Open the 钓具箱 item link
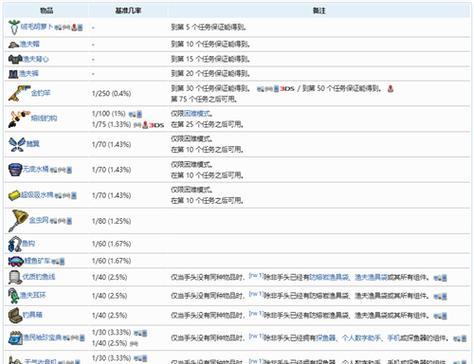The height and width of the screenshot is (364, 474). pyautogui.click(x=32, y=314)
